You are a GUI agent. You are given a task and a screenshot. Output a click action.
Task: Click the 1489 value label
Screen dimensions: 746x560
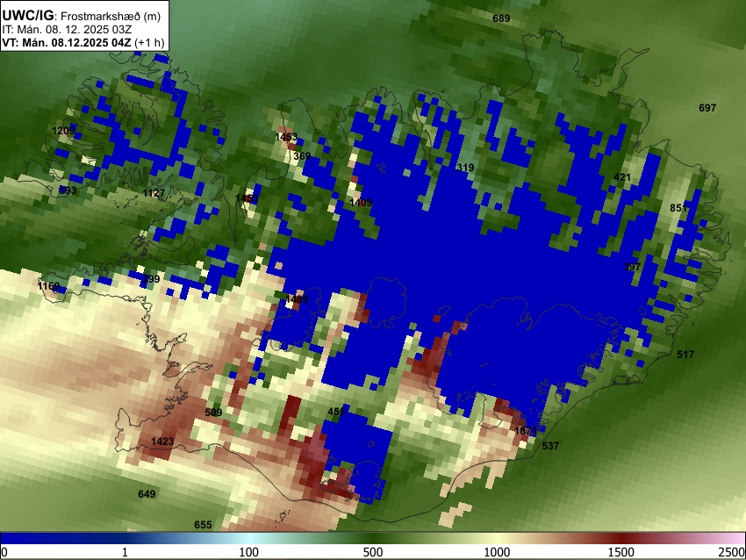[x=297, y=299]
